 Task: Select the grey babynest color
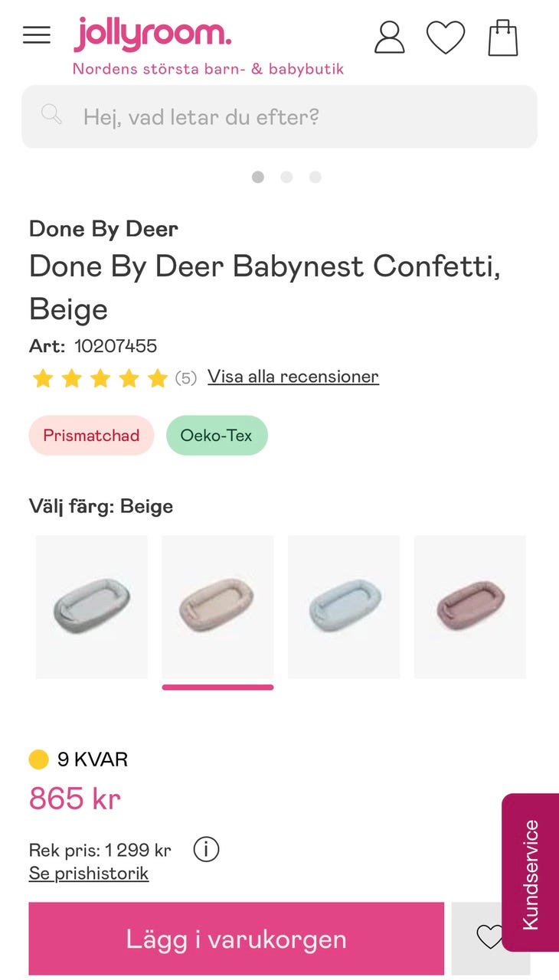pos(92,606)
